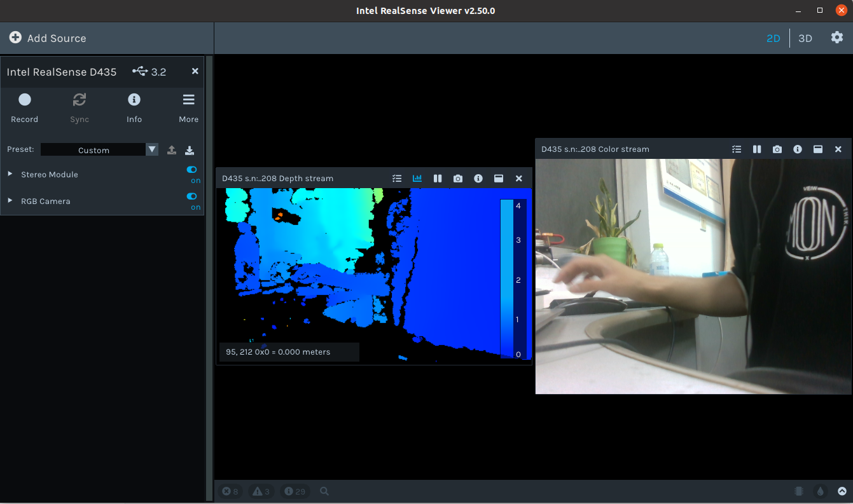The width and height of the screenshot is (853, 504).
Task: Open the settings gear icon
Action: (x=837, y=37)
